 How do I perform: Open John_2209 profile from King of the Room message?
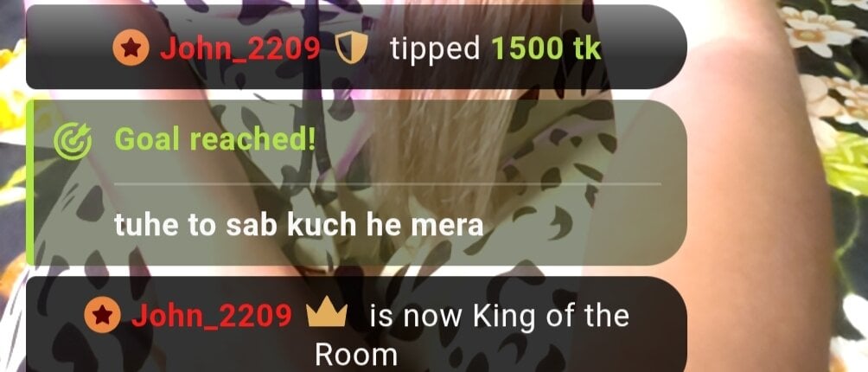point(211,316)
